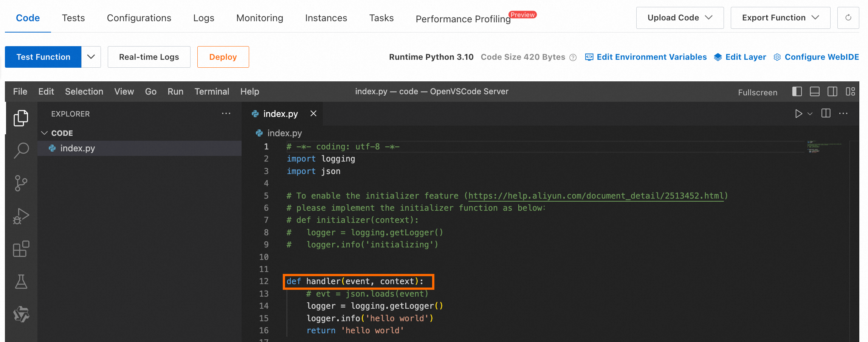Click line number 12 in the gutter

(264, 281)
